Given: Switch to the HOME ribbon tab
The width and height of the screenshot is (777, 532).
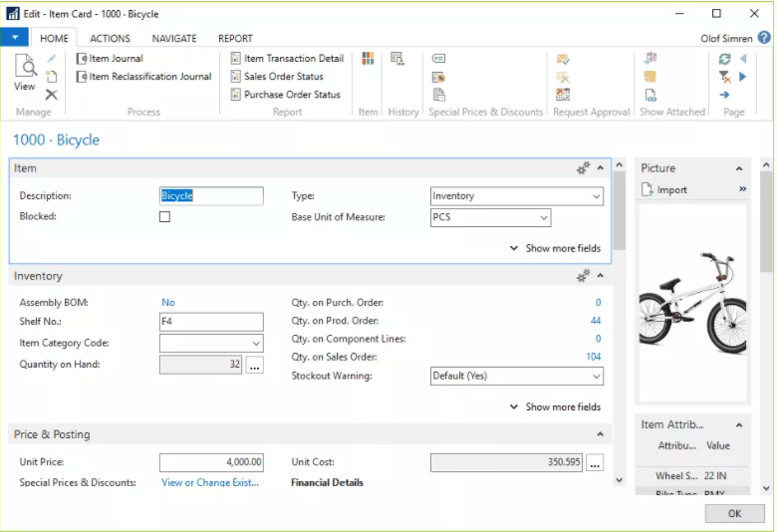Looking at the screenshot, I should [54, 38].
